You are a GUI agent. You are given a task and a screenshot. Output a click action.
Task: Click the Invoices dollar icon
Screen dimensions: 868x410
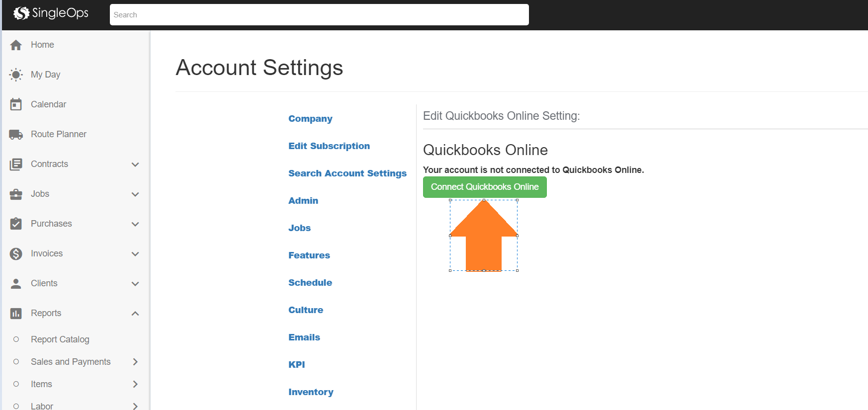click(16, 253)
